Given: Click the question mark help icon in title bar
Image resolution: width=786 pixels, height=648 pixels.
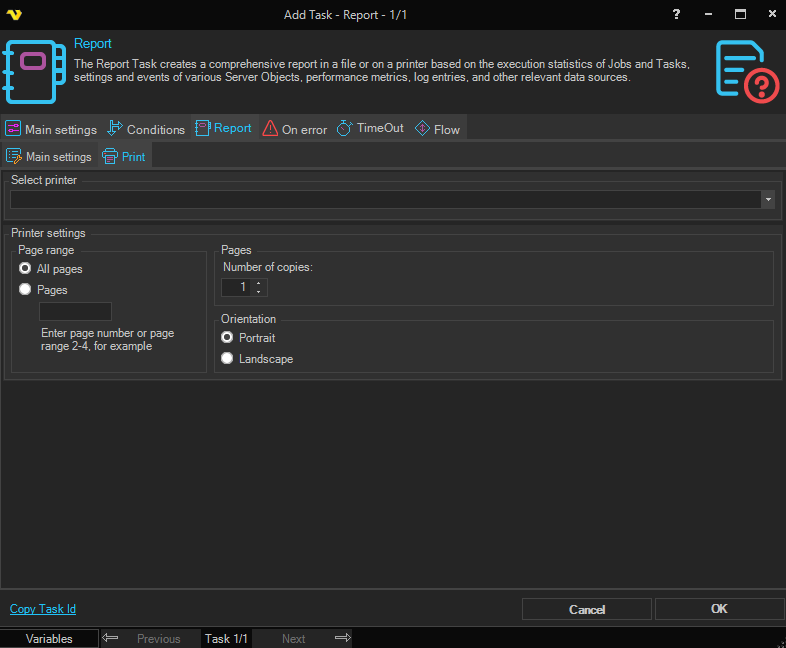Looking at the screenshot, I should [x=676, y=14].
